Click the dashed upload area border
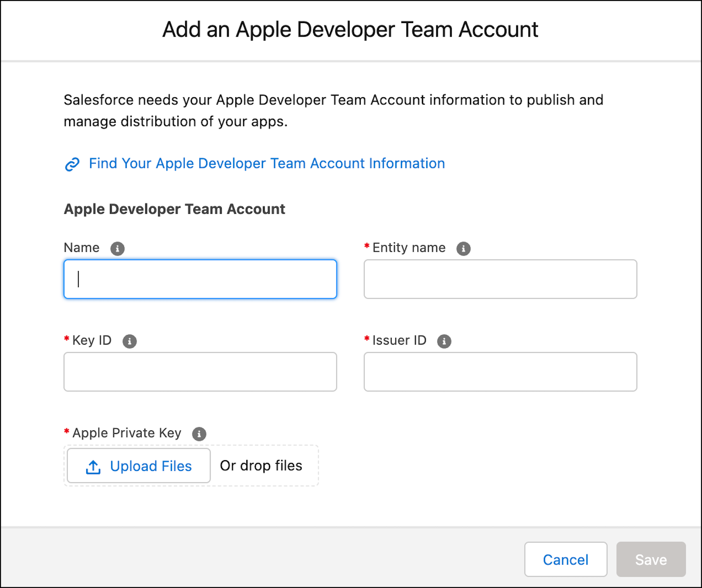The image size is (702, 588). [x=191, y=445]
